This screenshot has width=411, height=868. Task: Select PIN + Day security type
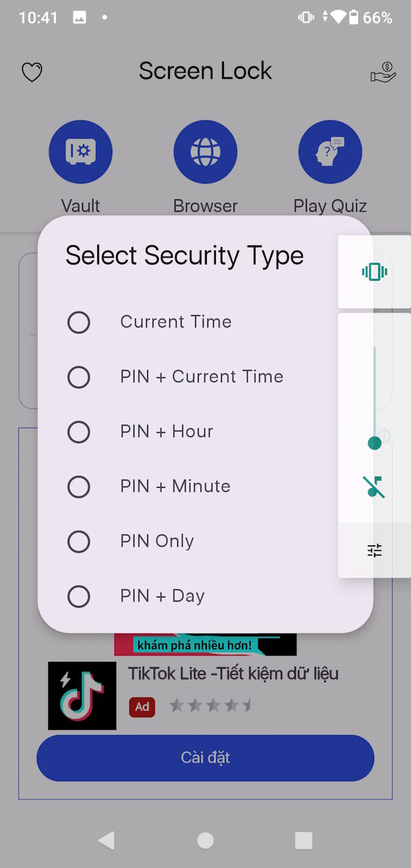(x=79, y=596)
